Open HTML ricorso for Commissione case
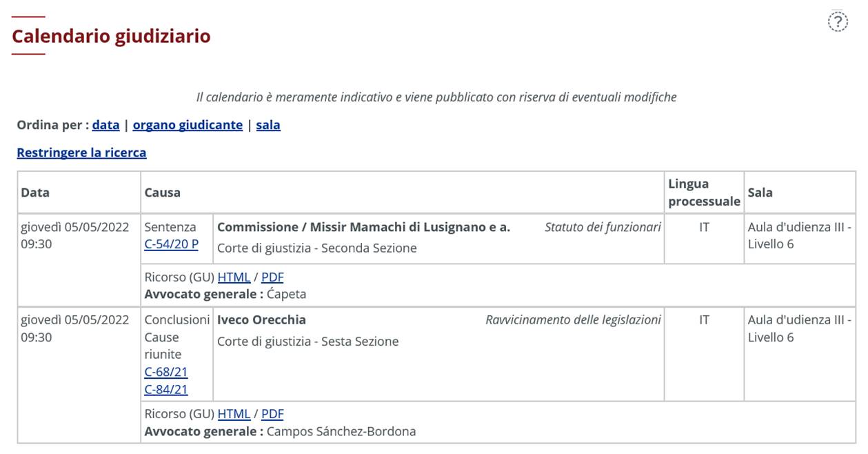Image resolution: width=868 pixels, height=454 pixels. click(x=234, y=277)
